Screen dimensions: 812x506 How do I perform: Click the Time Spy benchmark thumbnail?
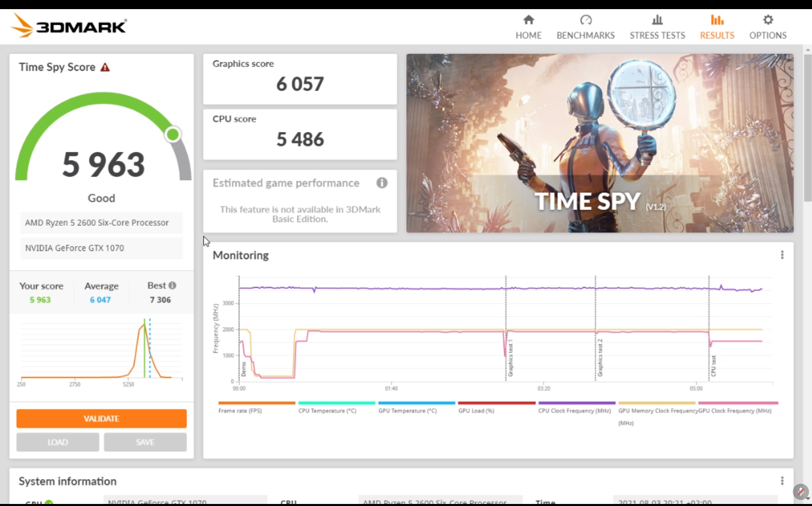600,143
